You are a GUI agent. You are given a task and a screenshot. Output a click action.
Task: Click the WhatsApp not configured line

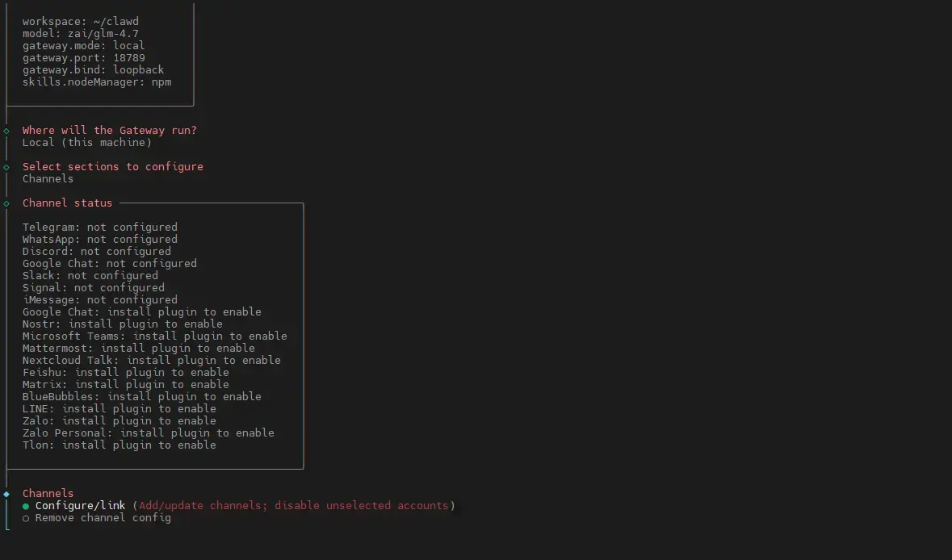[99, 240]
